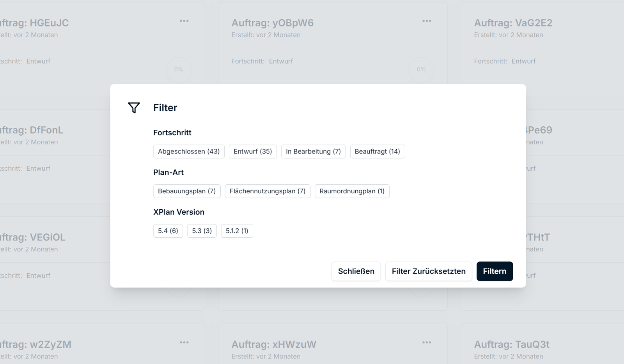Viewport: 624px width, 364px height.
Task: Click the "Plan-Art" section heading
Action: pyautogui.click(x=168, y=173)
